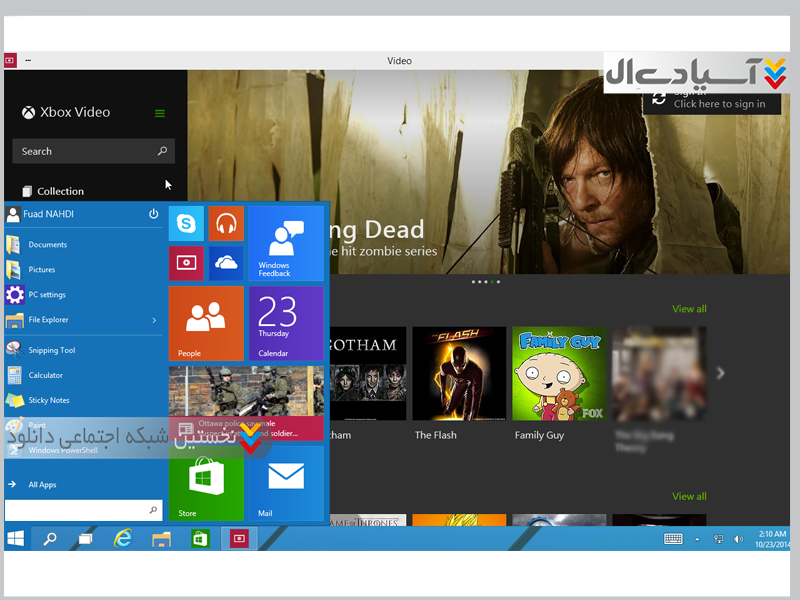Open the People tile
The width and height of the screenshot is (800, 600).
206,323
